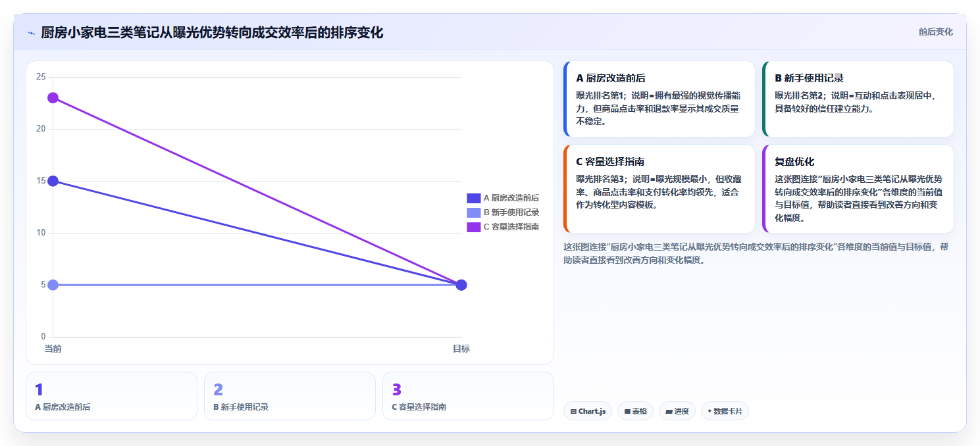Click the 目标 axis label
The width and height of the screenshot is (980, 446).
(x=461, y=349)
